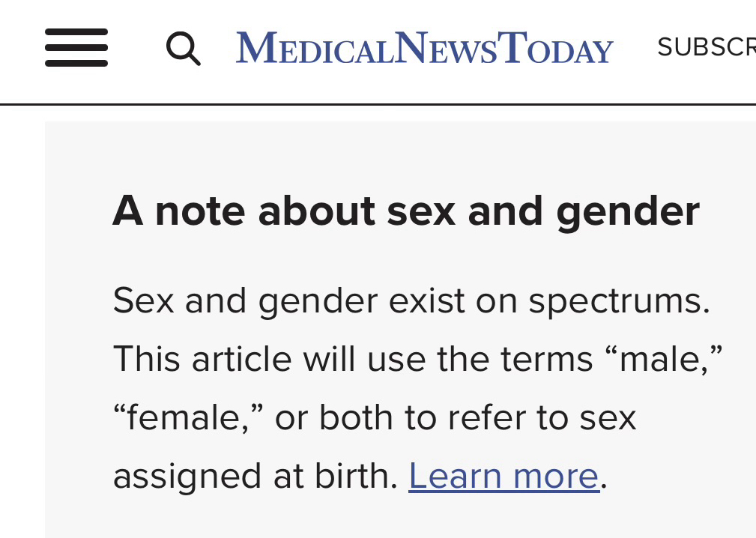
Task: Click the quoted word "male,"
Action: coord(663,359)
